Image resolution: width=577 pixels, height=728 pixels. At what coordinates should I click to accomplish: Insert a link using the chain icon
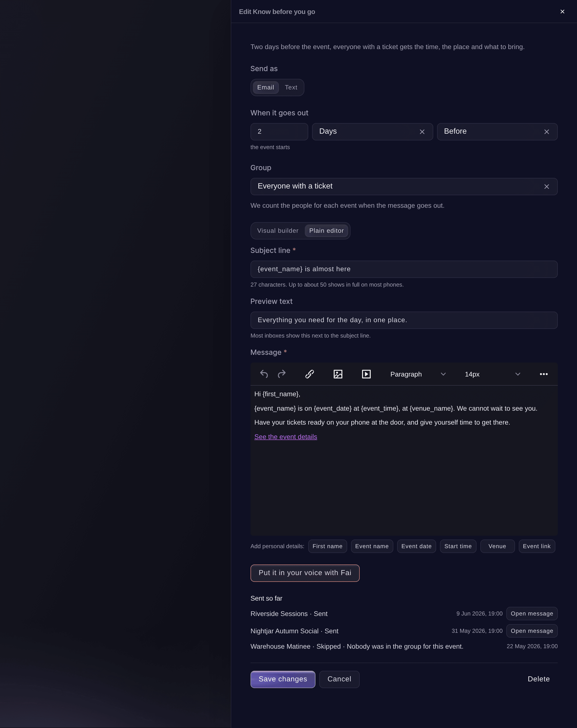click(x=310, y=374)
